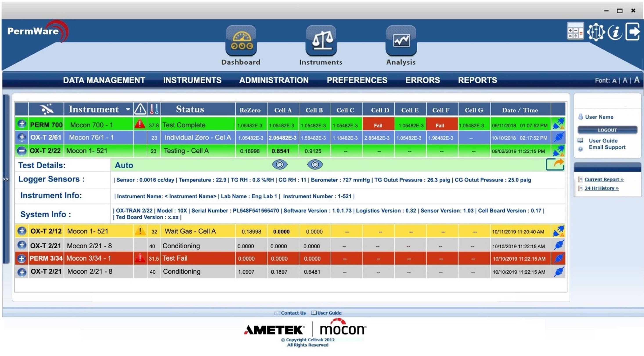The image size is (644, 356).
Task: Open the Current Report link
Action: 604,180
